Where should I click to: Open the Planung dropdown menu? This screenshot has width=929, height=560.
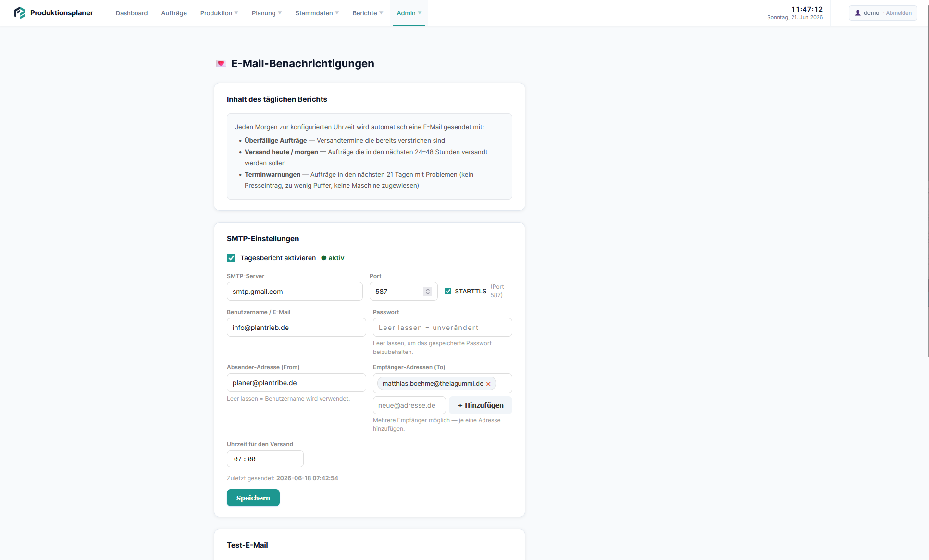pyautogui.click(x=267, y=13)
